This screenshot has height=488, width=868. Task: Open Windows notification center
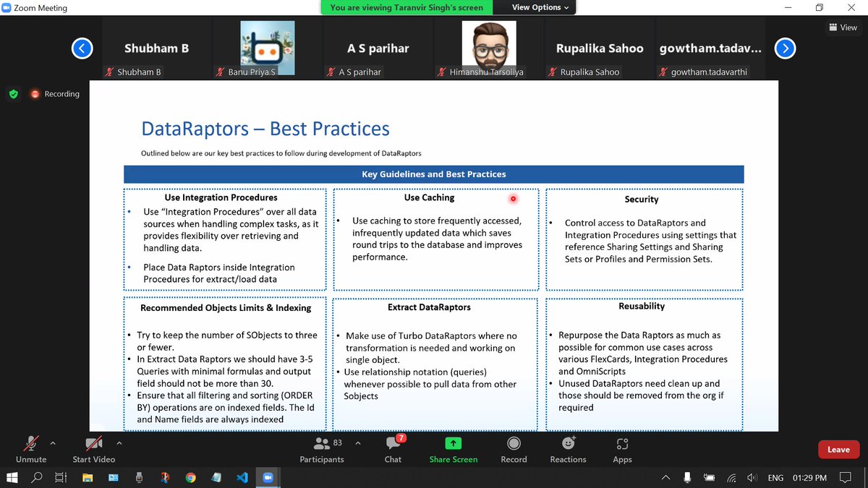(845, 478)
